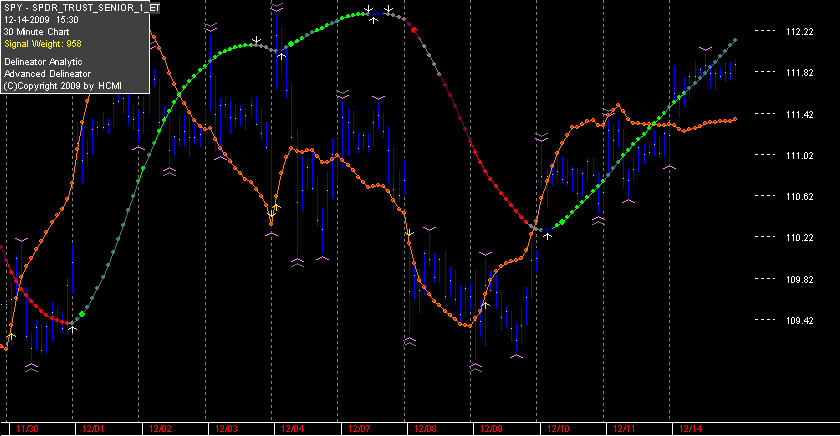
Task: Select the 11/30 date marker
Action: [27, 429]
